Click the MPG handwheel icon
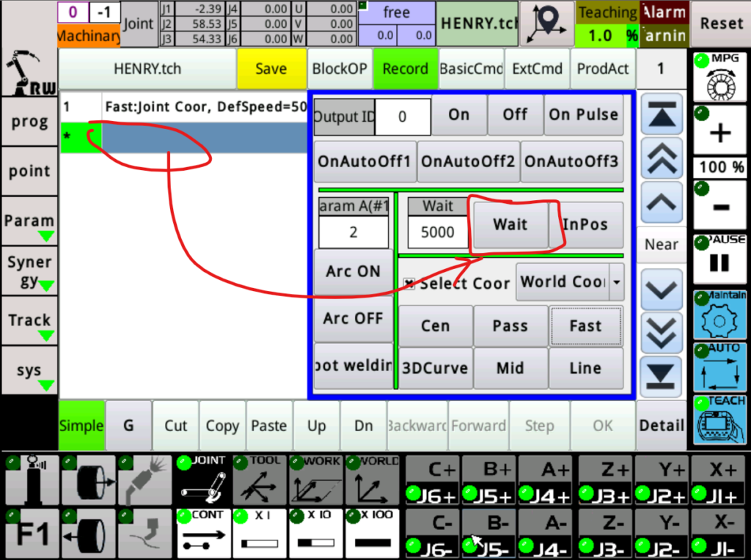This screenshot has width=751, height=560. pos(720,77)
